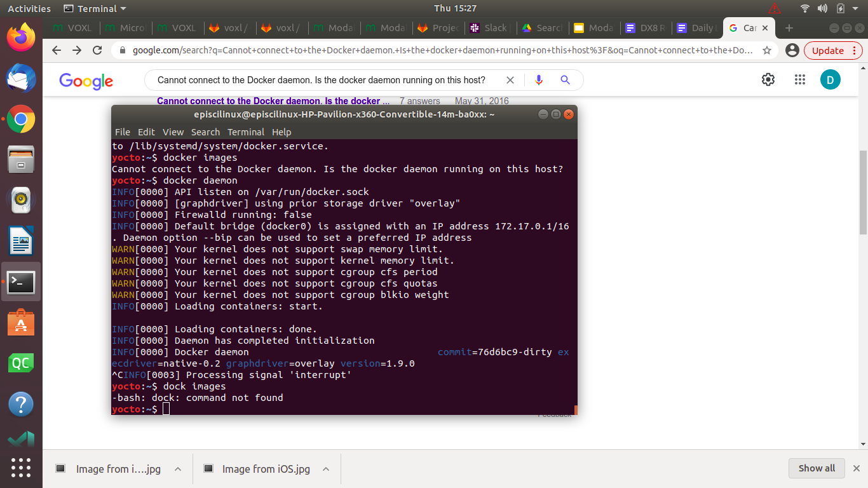
Task: Launch Ubuntu Software from the dock
Action: pos(21,323)
